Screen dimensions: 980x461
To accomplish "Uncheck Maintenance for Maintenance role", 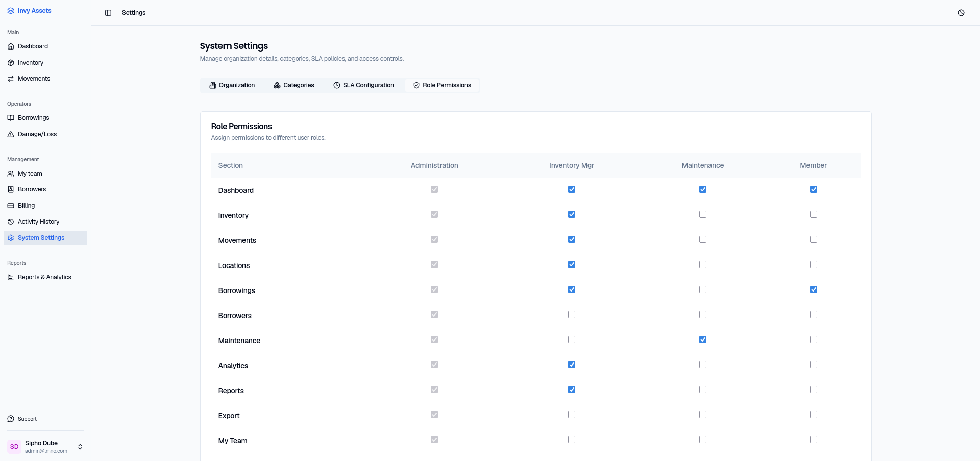I will pos(703,339).
